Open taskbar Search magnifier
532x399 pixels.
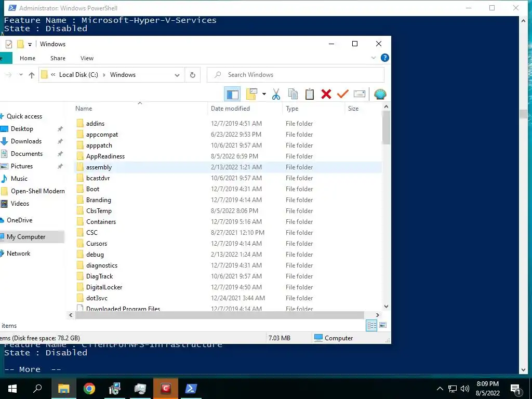click(37, 389)
